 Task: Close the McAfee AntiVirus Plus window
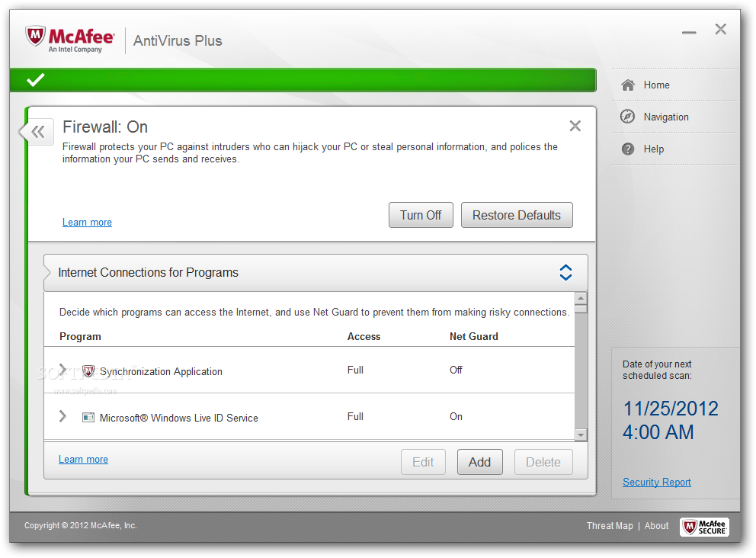tap(720, 29)
